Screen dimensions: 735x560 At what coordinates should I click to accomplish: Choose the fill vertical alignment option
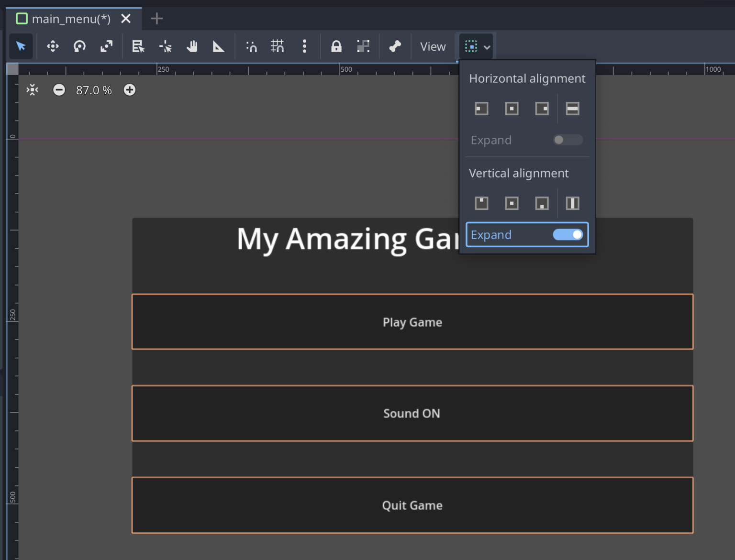tap(572, 203)
